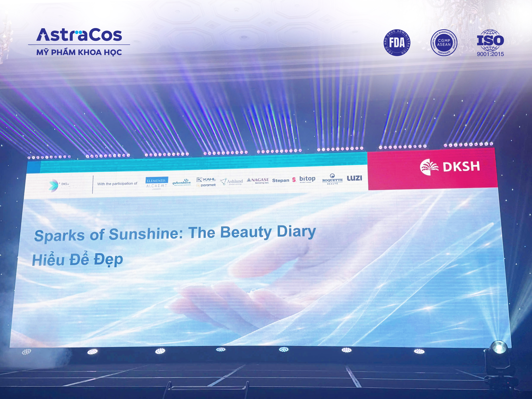532x399 pixels.
Task: Click the LUZI sponsor logo
Action: pyautogui.click(x=354, y=178)
